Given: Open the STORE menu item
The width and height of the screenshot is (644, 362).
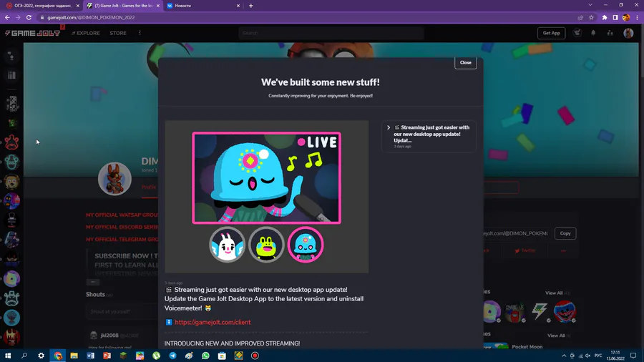Looking at the screenshot, I should pyautogui.click(x=118, y=33).
